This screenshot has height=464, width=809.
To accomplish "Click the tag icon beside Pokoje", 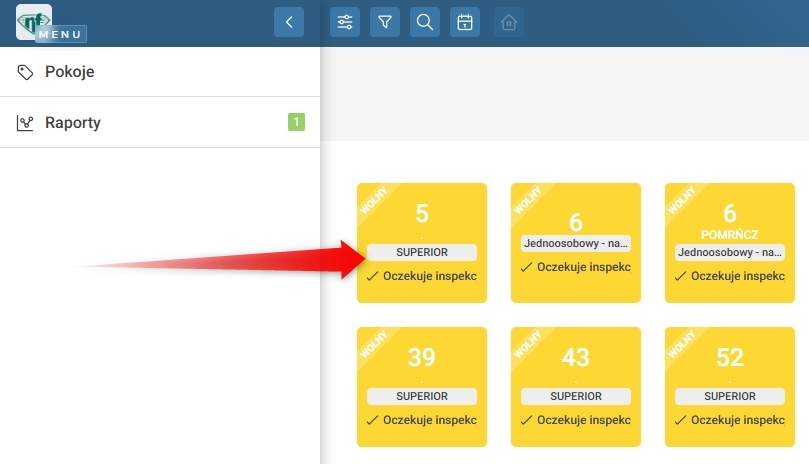I will 25,72.
